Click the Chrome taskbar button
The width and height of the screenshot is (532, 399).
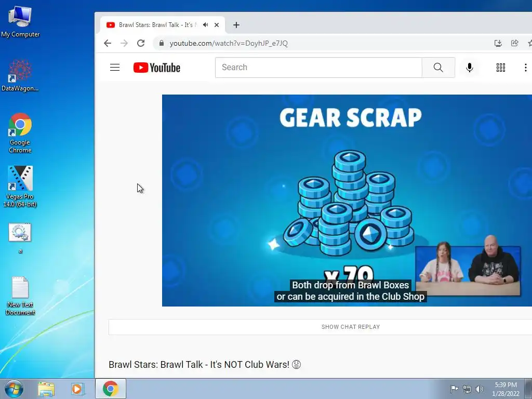point(111,389)
